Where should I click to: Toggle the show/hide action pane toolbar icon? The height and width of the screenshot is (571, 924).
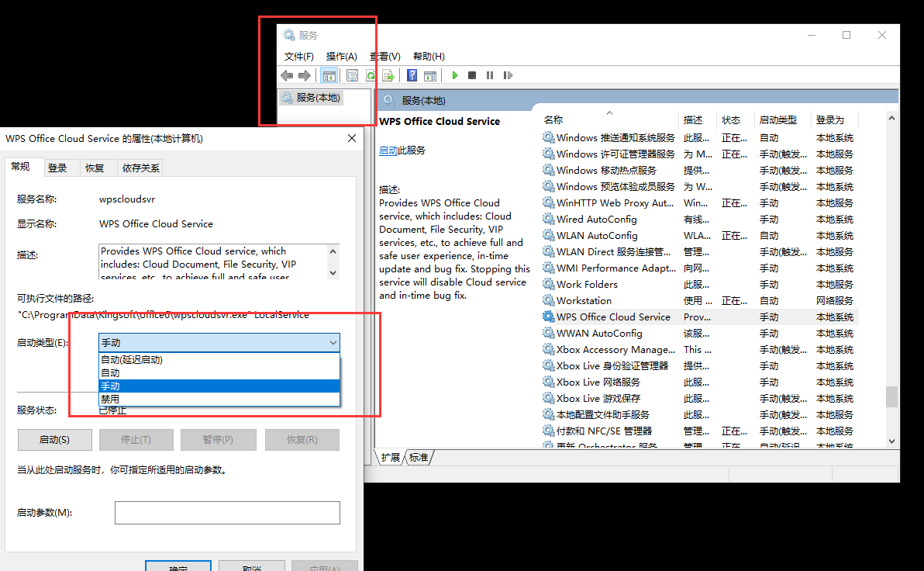coord(430,75)
